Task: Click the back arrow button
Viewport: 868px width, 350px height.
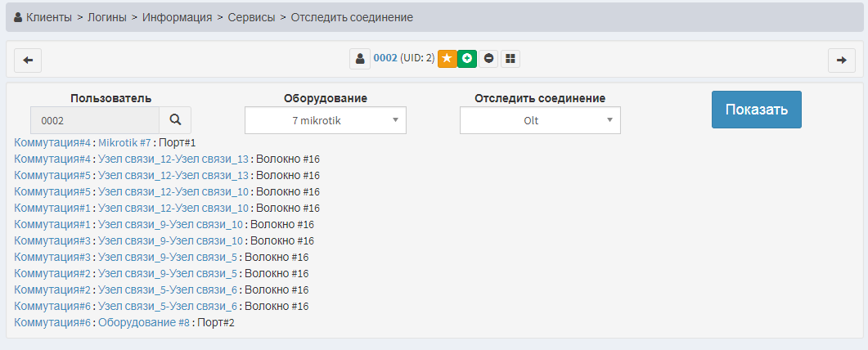Action: (28, 60)
